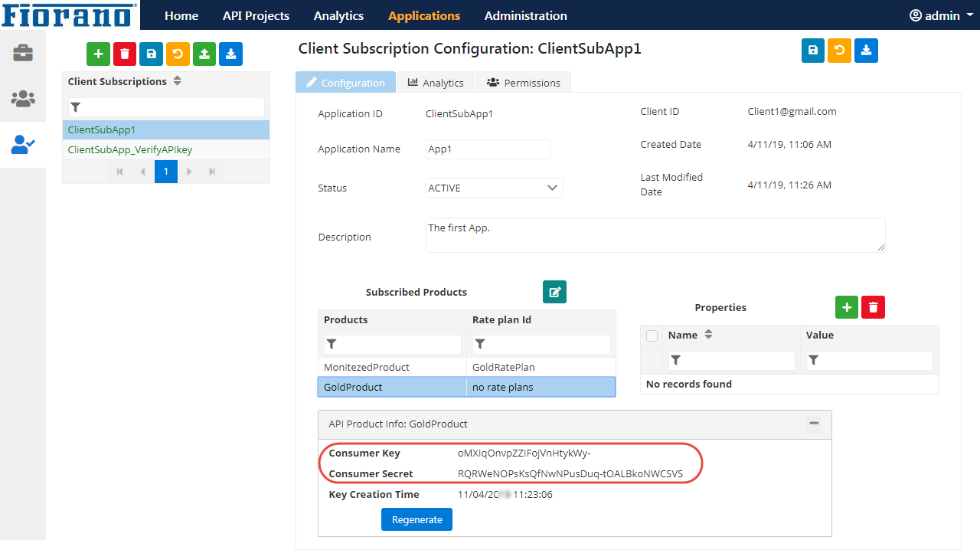
Task: Click the red delete subscription trash icon
Action: (125, 54)
